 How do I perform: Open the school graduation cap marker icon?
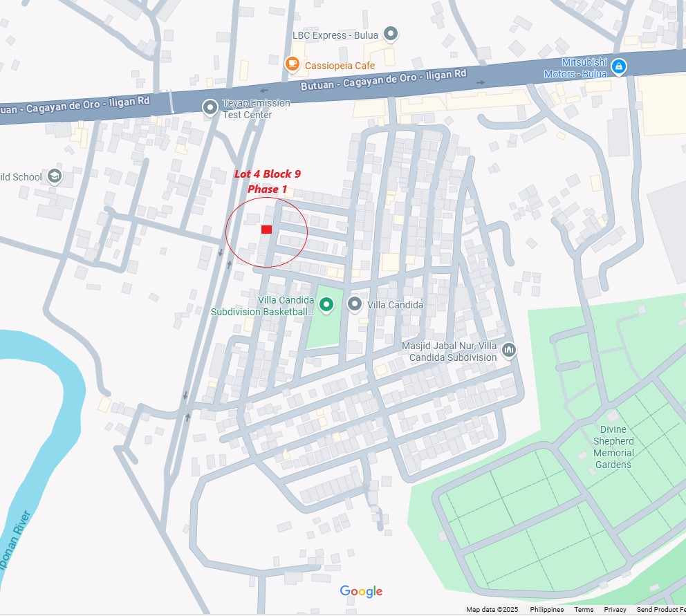(x=55, y=176)
